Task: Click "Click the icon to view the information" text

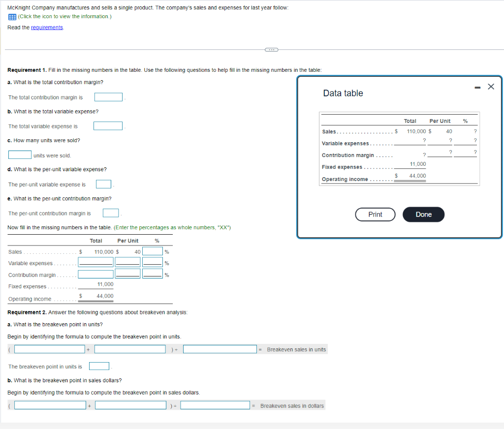Action: pyautogui.click(x=64, y=16)
